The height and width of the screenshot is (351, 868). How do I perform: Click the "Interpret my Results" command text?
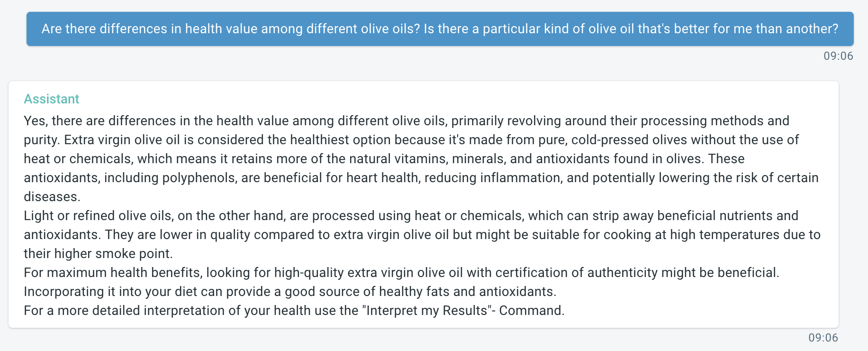(426, 311)
